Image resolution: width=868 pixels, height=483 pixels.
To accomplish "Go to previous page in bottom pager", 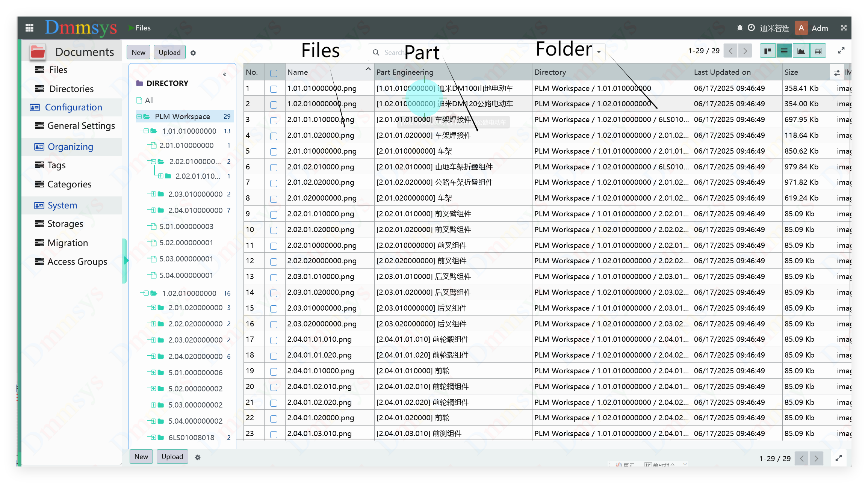I will (x=801, y=458).
